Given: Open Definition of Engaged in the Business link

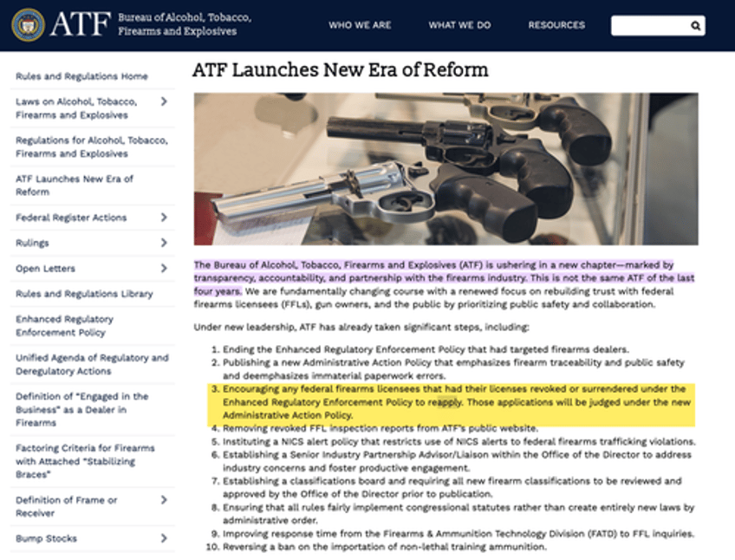Looking at the screenshot, I should point(82,409).
